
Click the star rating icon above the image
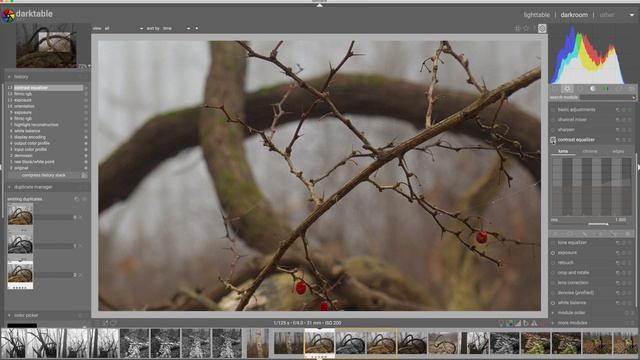pos(526,28)
